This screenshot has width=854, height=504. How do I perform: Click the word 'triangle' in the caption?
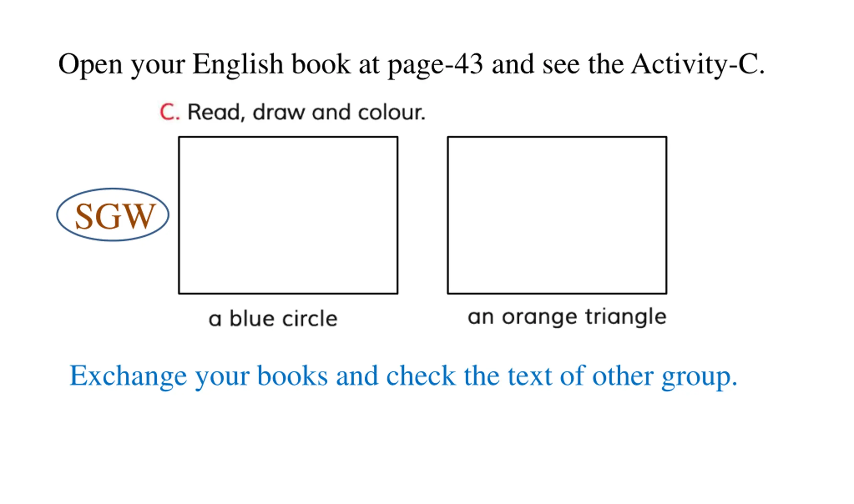pos(626,317)
